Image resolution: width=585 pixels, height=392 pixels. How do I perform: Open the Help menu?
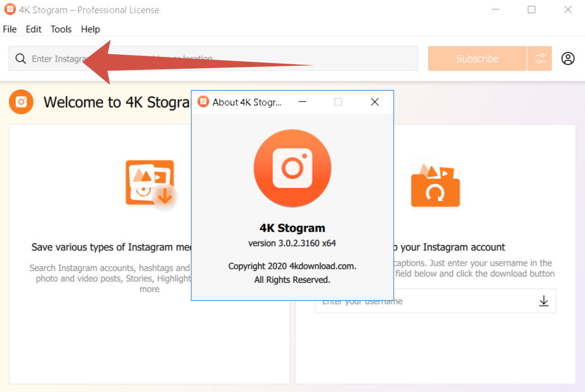pyautogui.click(x=90, y=29)
